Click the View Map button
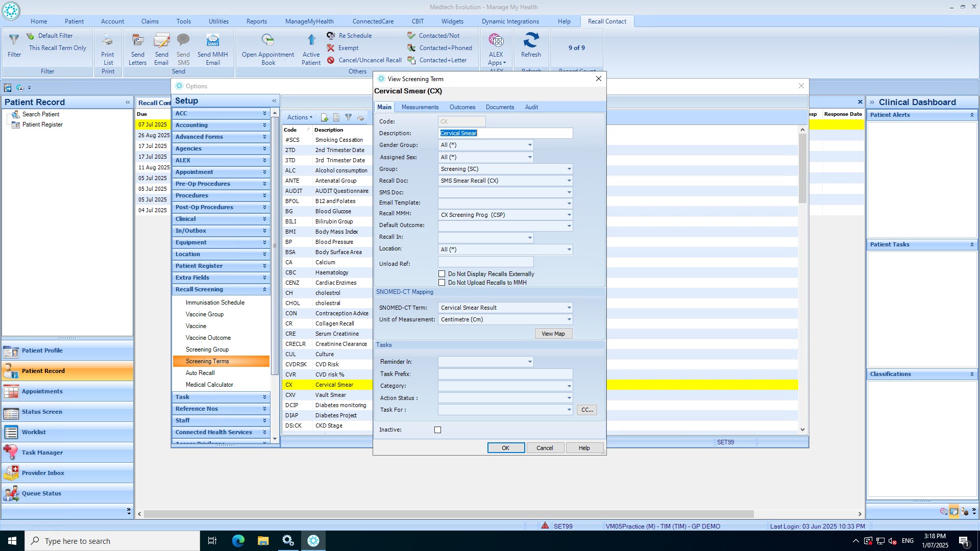The height and width of the screenshot is (551, 980). click(553, 334)
